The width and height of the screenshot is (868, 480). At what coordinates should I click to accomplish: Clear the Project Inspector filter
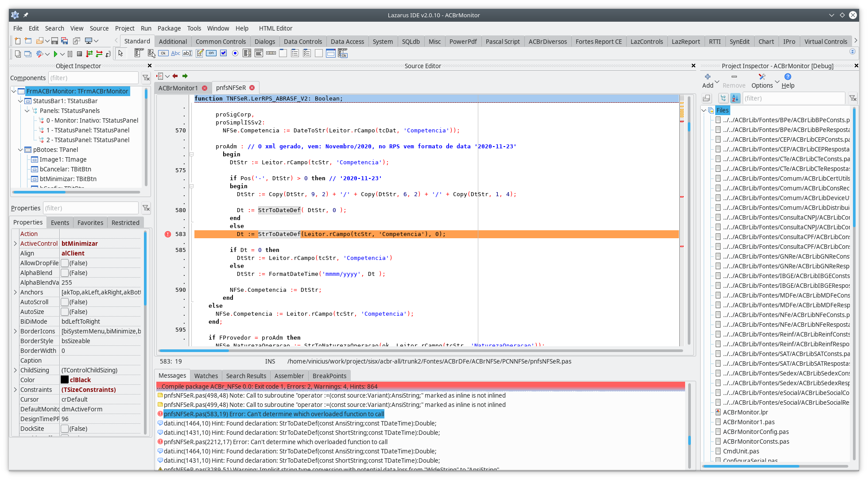(x=852, y=98)
